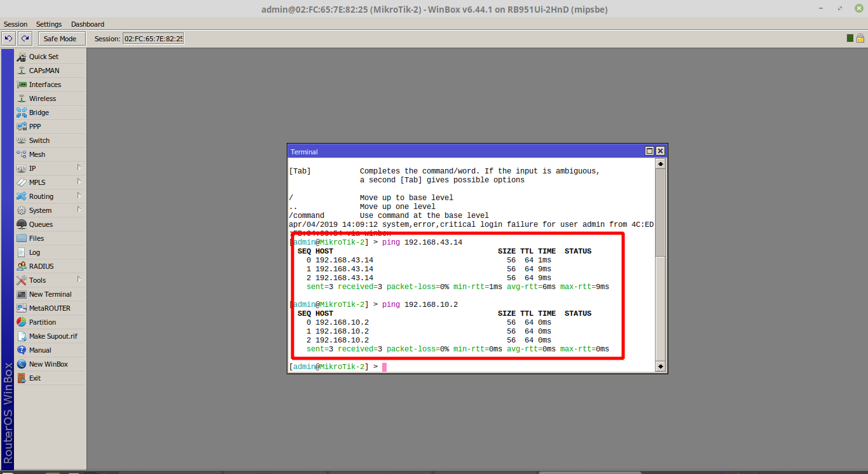Click the terminal prompt cursor

point(385,367)
